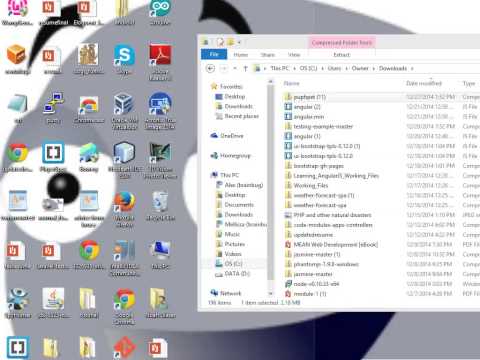Open the orange box desktop icon below top-left icon
The width and height of the screenshot is (480, 360).
[17, 59]
